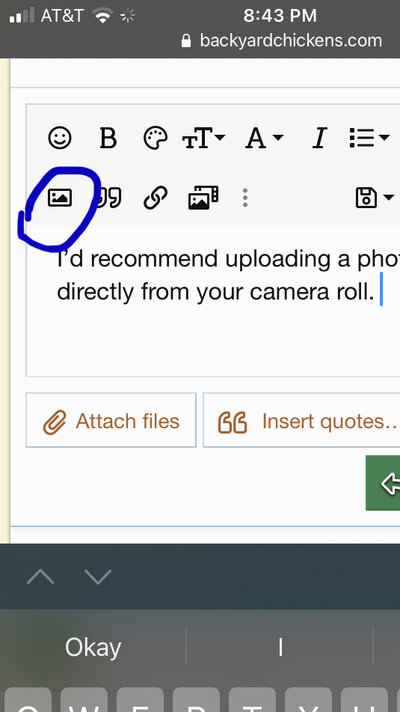The height and width of the screenshot is (712, 400).
Task: Open the text color palette
Action: (156, 138)
